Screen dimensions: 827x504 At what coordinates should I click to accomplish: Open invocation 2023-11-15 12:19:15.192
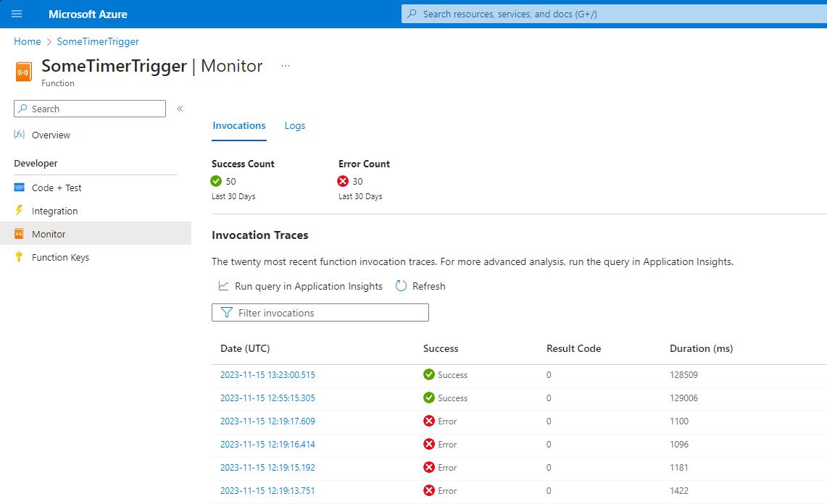click(x=267, y=468)
